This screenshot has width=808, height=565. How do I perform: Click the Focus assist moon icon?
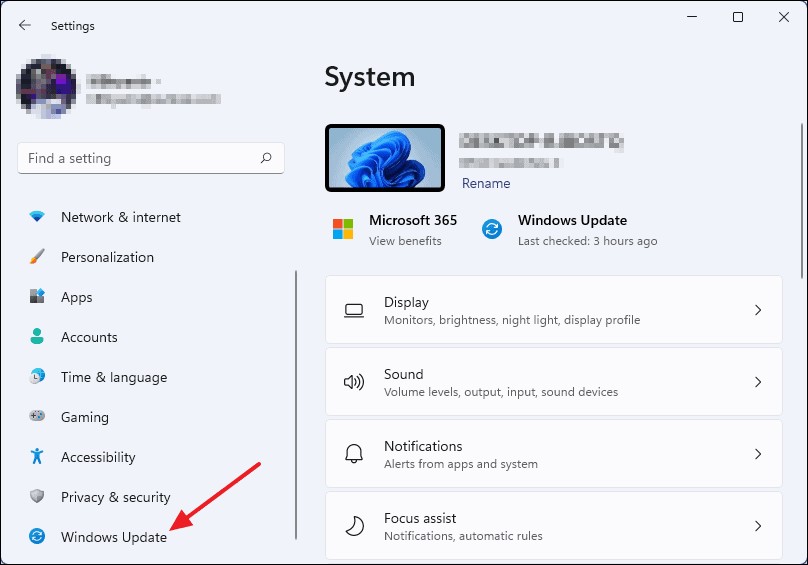[x=354, y=526]
